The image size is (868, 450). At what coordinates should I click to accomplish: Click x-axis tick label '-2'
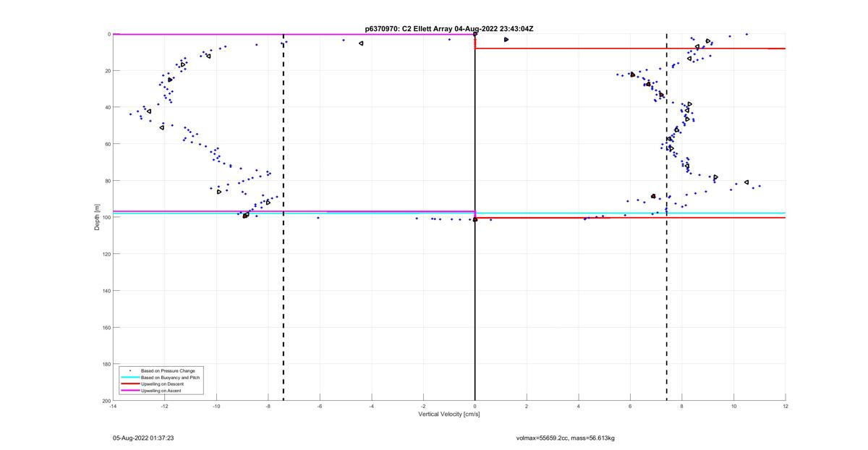pyautogui.click(x=423, y=407)
